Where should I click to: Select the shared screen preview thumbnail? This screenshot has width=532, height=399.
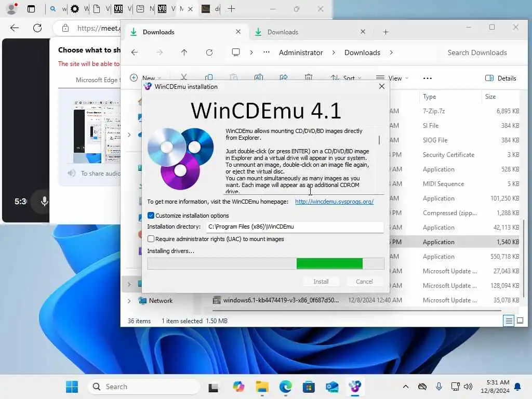point(97,131)
